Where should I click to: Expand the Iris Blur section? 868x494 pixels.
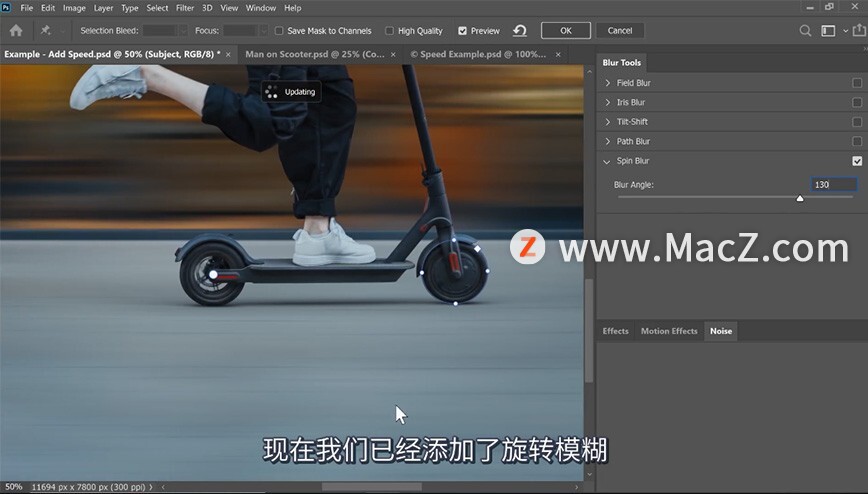(x=607, y=102)
